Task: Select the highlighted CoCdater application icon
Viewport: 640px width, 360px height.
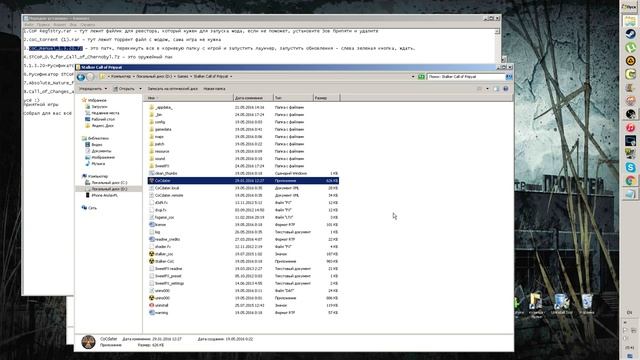Action: tap(151, 180)
